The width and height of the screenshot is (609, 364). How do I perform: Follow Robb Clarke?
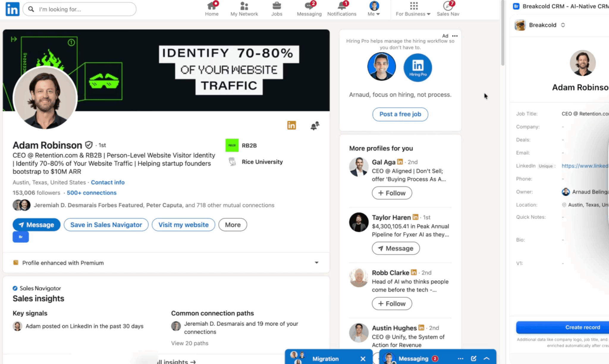(x=392, y=304)
